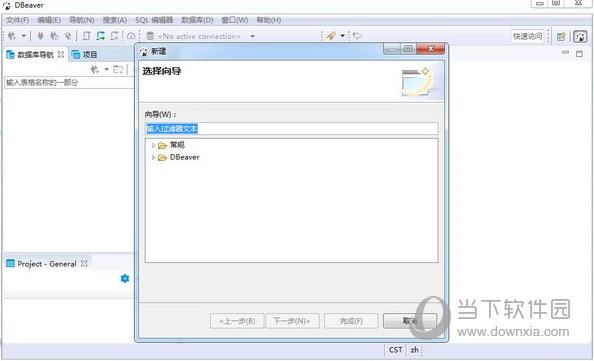The height and width of the screenshot is (361, 594).
Task: Click navigator panel new connection icon
Action: [x=95, y=69]
